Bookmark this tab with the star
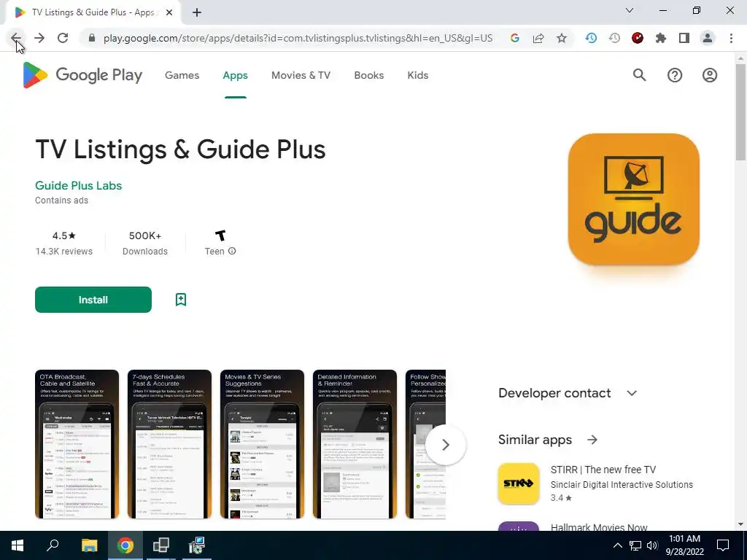Screen dimensions: 747x560 click(562, 38)
